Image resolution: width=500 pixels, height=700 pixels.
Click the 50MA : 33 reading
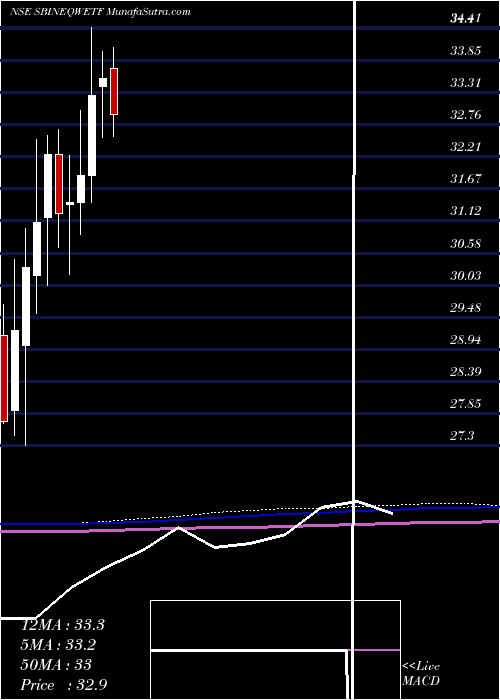[56, 665]
